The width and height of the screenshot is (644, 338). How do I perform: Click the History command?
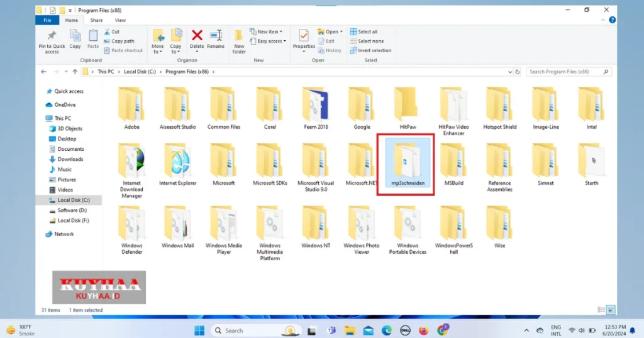(x=330, y=50)
